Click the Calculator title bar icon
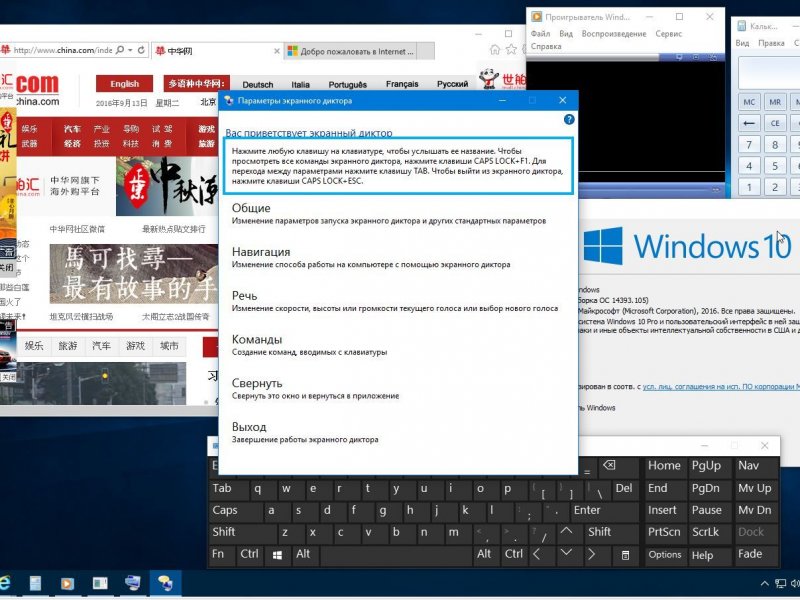 [742, 26]
